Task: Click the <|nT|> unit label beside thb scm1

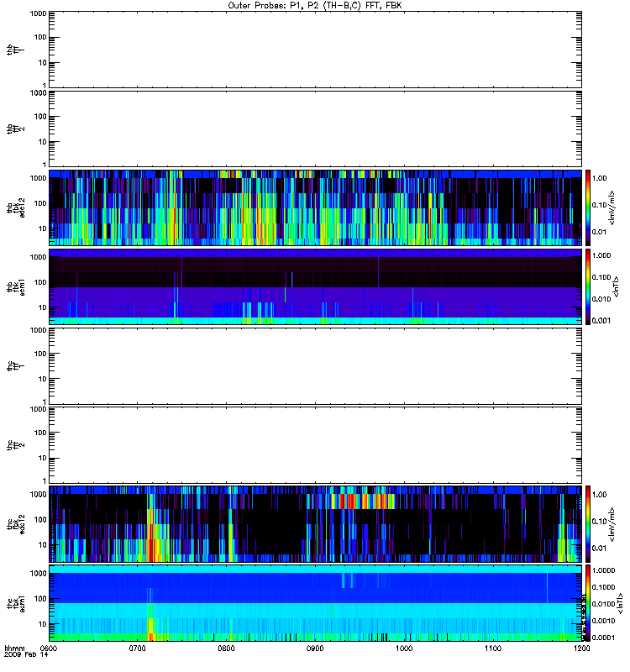Action: 617,286
